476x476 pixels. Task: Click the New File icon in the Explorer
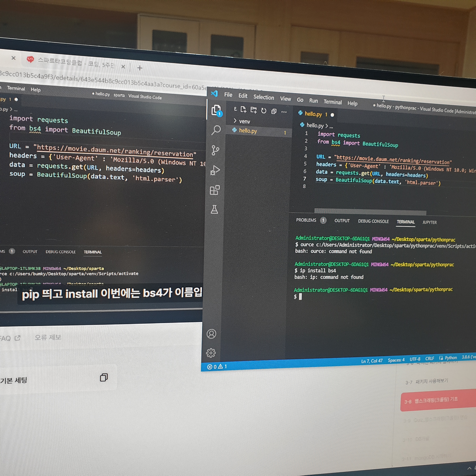coord(243,110)
